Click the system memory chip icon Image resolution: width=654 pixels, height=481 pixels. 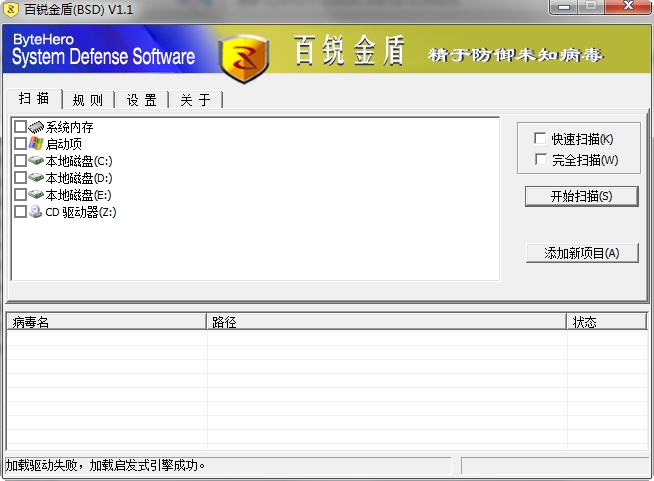pos(37,127)
